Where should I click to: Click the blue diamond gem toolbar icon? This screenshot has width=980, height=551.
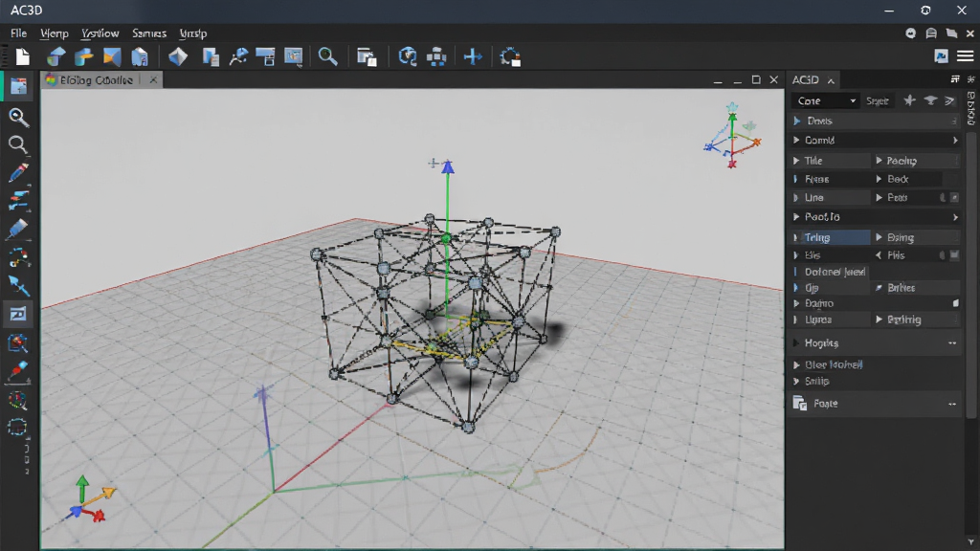coord(178,56)
